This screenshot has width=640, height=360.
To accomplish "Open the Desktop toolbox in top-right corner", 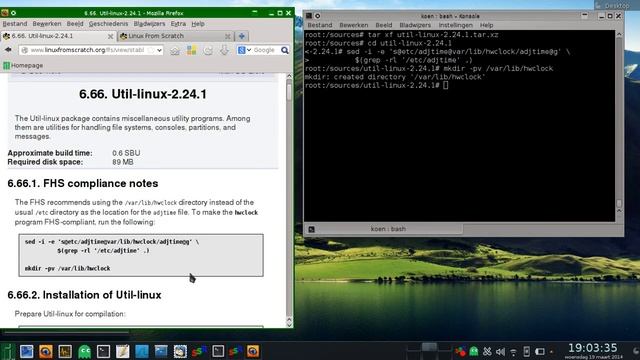I will coord(617,5).
